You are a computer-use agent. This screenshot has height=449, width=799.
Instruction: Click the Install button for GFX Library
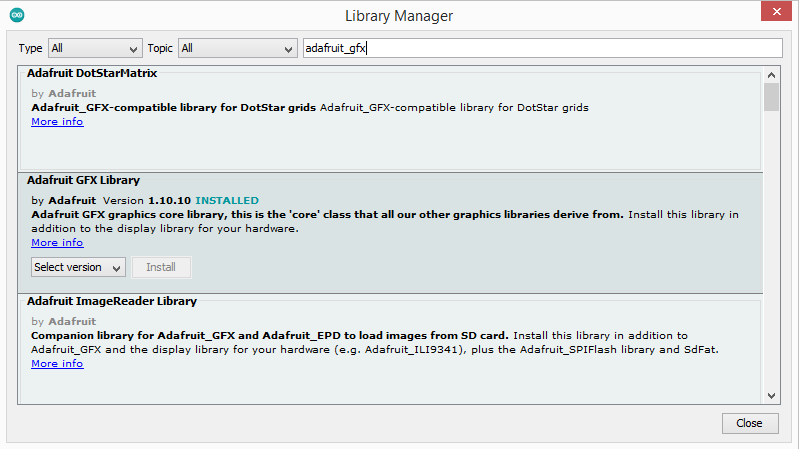(161, 267)
